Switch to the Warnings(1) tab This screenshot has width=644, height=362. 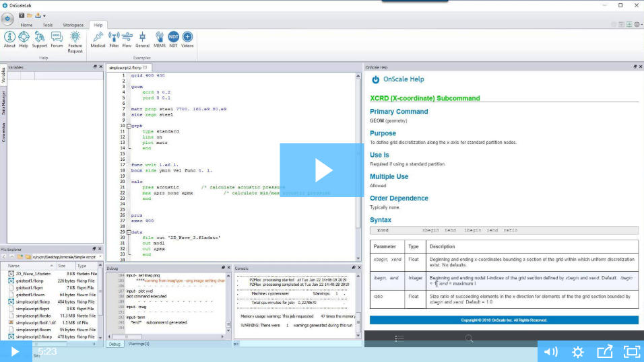click(139, 344)
